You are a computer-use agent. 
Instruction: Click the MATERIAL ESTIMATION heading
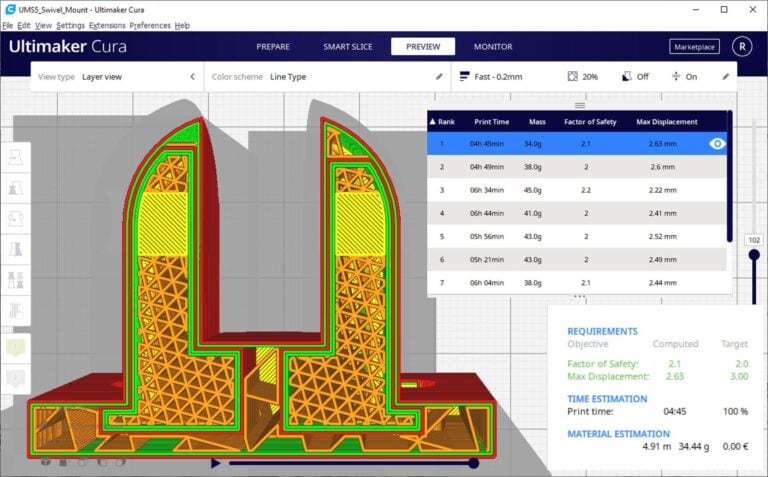619,434
